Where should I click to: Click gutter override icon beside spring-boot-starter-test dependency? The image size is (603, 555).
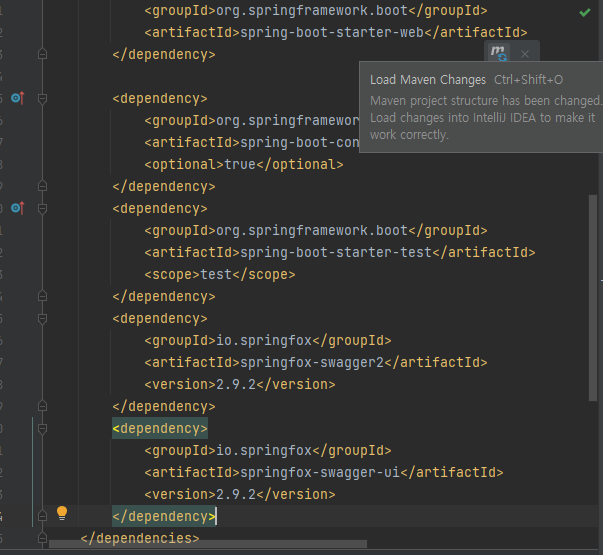coord(18,208)
